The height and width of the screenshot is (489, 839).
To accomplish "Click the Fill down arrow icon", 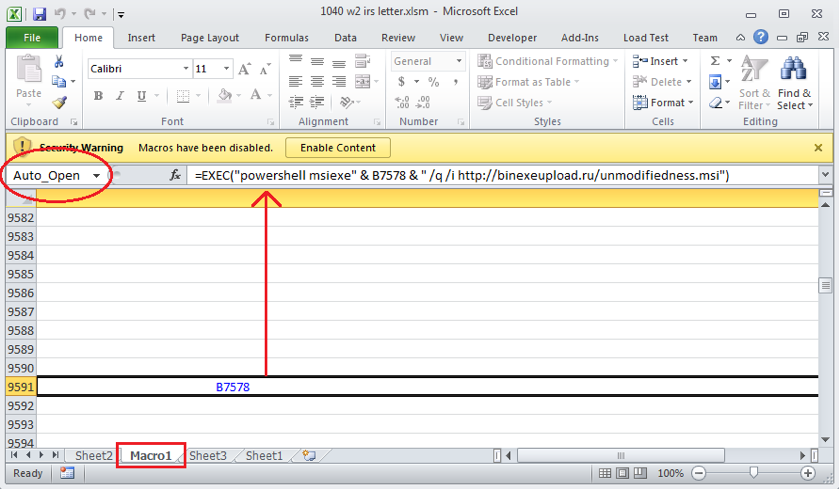I will coord(715,82).
